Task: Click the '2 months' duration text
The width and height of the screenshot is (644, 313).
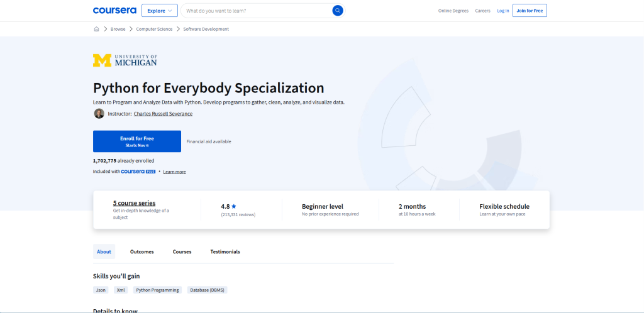Action: 413,207
